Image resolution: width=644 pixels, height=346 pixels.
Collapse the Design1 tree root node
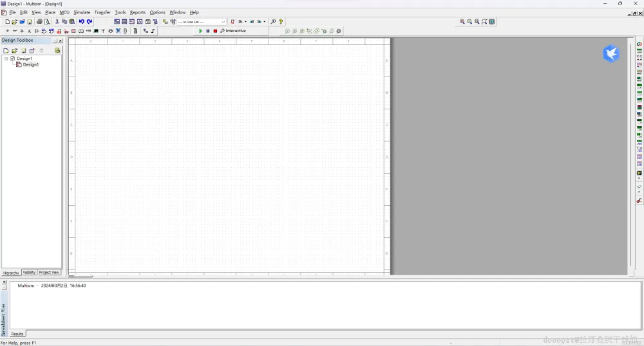[6, 59]
